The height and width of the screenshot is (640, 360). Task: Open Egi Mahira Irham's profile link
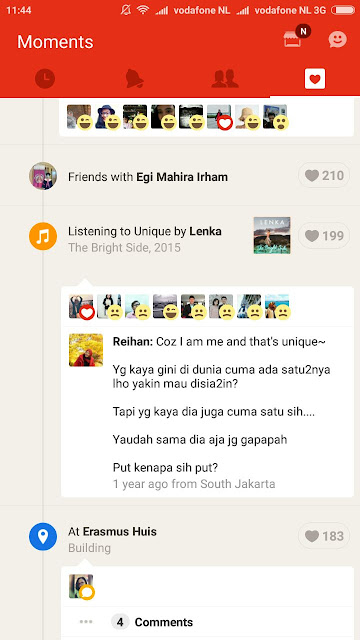[x=182, y=177]
